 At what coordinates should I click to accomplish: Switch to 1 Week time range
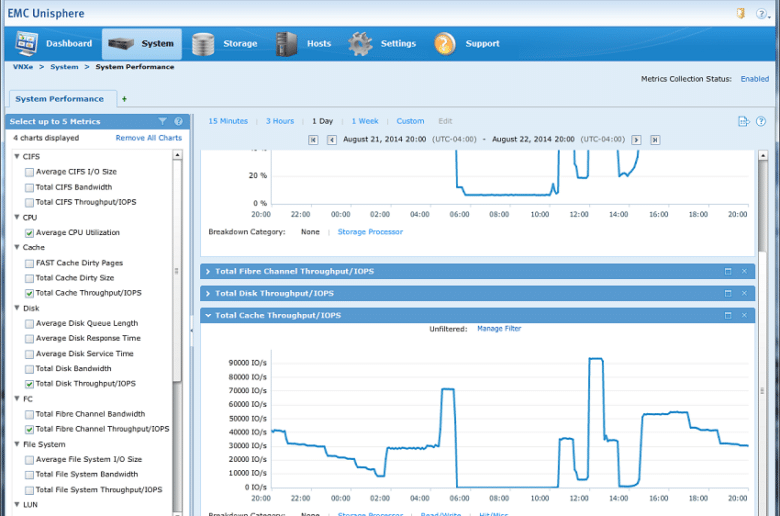(365, 121)
